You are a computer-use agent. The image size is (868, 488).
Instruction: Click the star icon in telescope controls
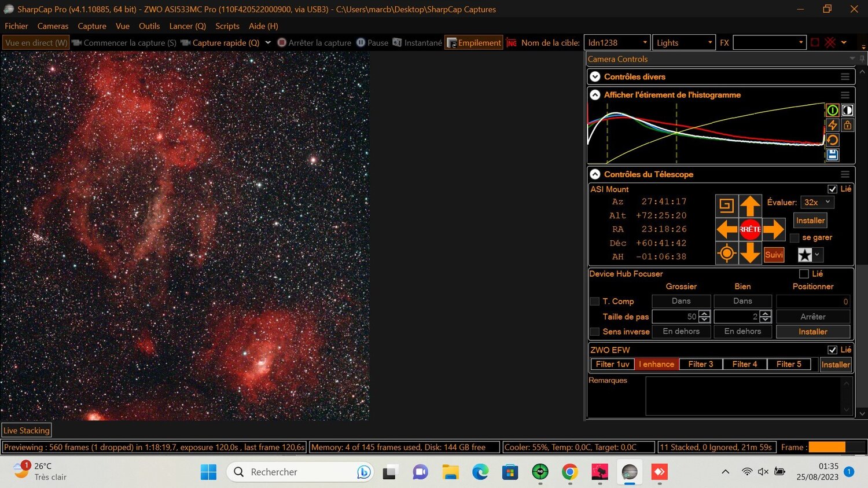click(x=805, y=255)
